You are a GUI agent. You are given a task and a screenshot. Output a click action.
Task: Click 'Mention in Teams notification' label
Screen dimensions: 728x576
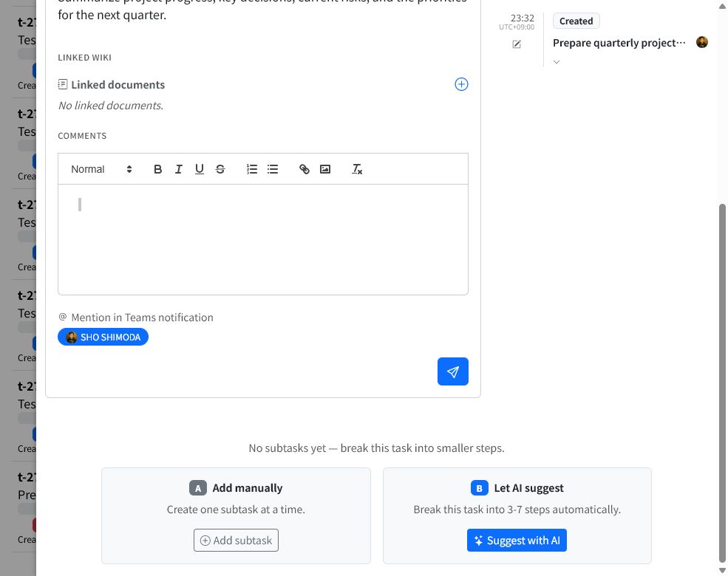coord(142,318)
